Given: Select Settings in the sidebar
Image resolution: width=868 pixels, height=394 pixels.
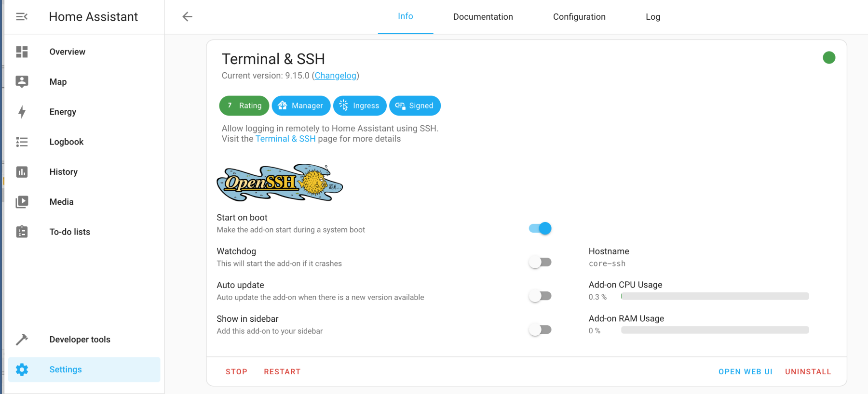Looking at the screenshot, I should [84, 369].
